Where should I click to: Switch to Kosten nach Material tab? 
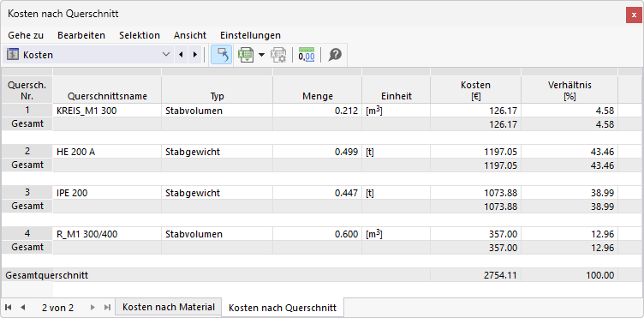[x=169, y=307]
